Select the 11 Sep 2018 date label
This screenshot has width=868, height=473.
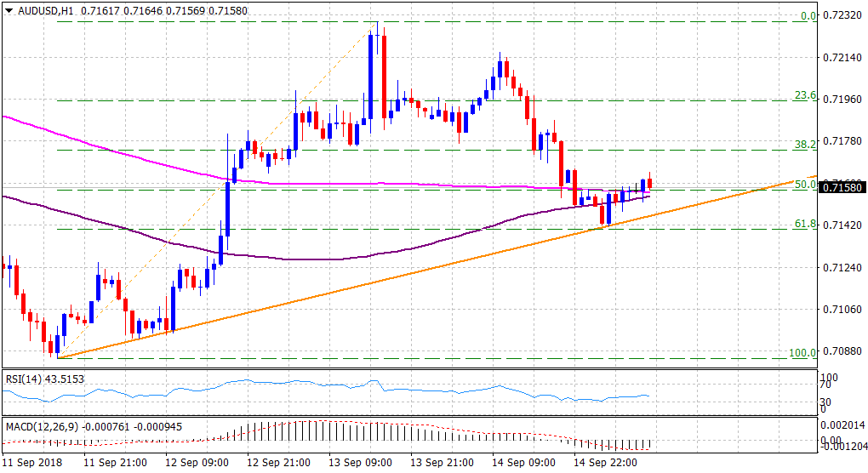(33, 464)
